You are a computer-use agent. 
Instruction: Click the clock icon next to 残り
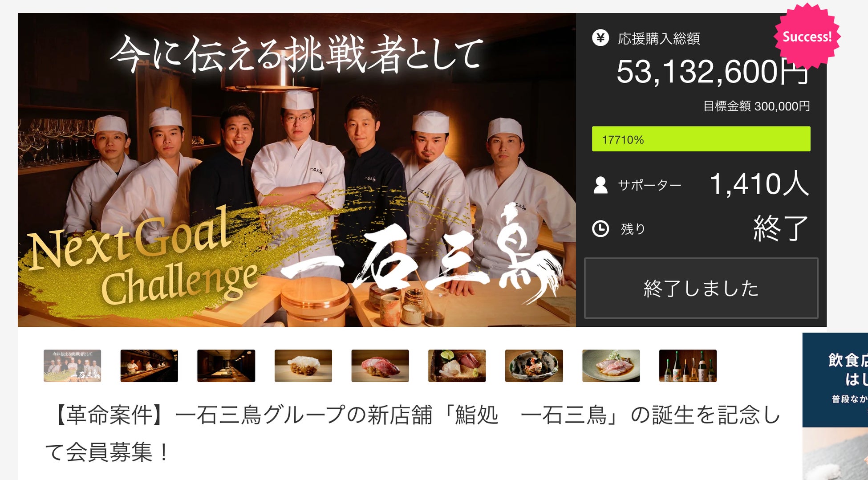tap(600, 229)
